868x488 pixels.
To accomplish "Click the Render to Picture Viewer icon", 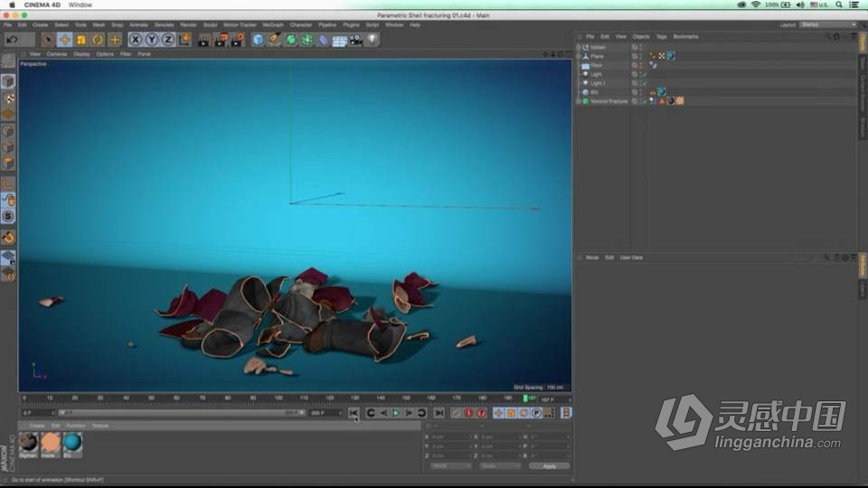I will pos(221,40).
